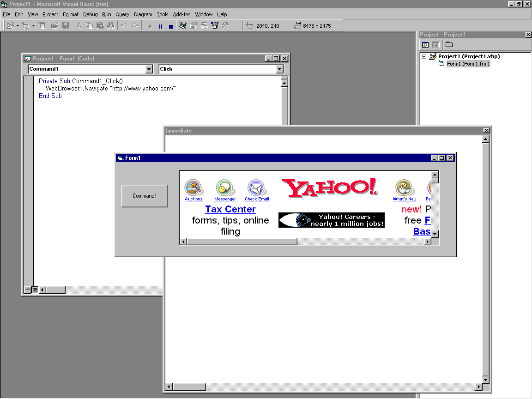The height and width of the screenshot is (399, 532).
Task: Open the Query menu
Action: click(x=122, y=14)
